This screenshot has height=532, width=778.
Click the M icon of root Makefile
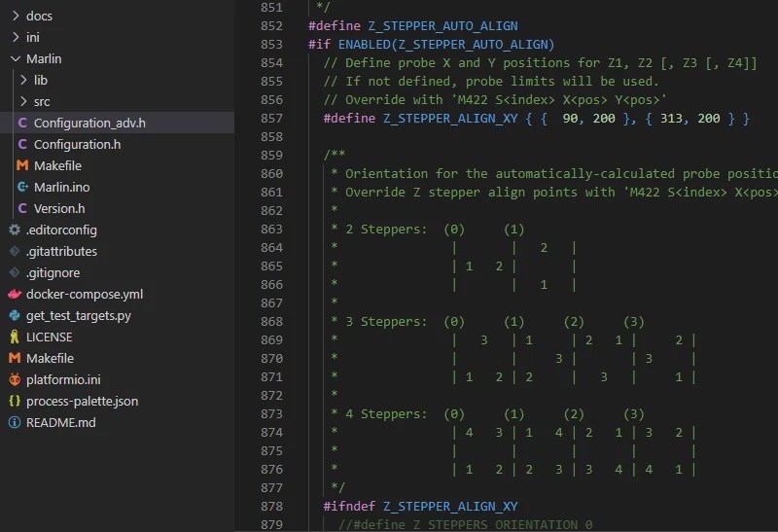coord(15,358)
